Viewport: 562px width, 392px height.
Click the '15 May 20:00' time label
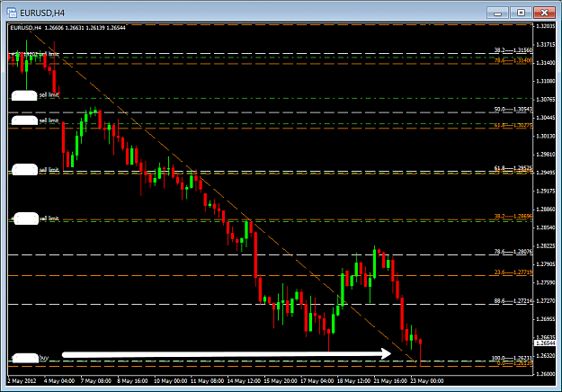pyautogui.click(x=281, y=381)
